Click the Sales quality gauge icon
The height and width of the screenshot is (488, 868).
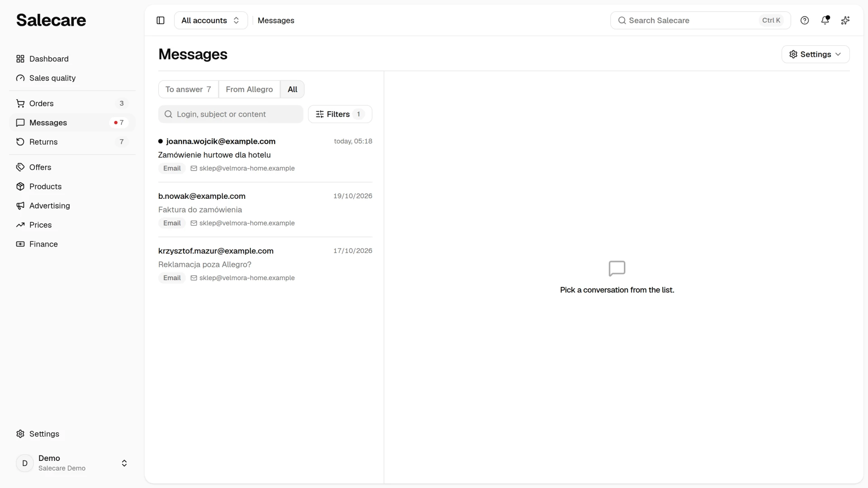20,78
